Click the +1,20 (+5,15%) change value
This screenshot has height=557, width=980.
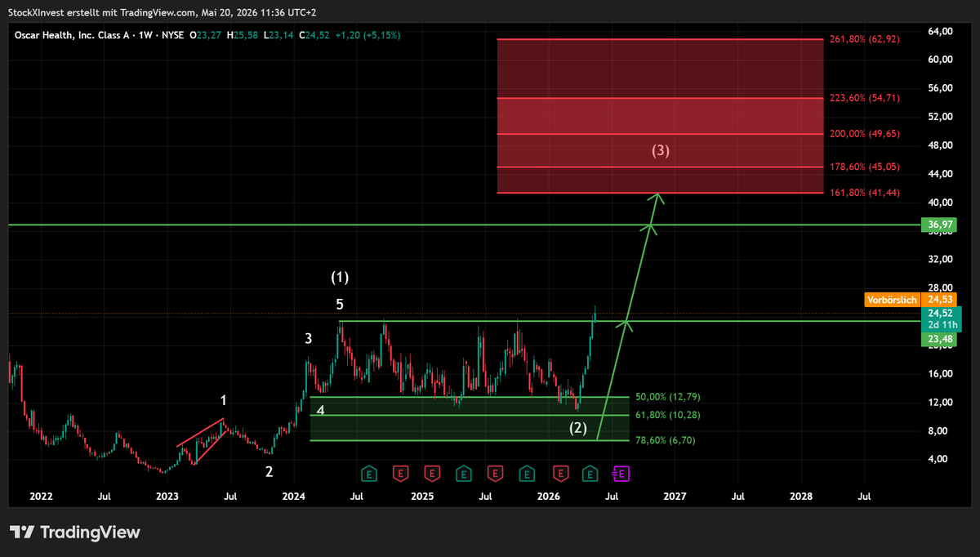(x=367, y=35)
